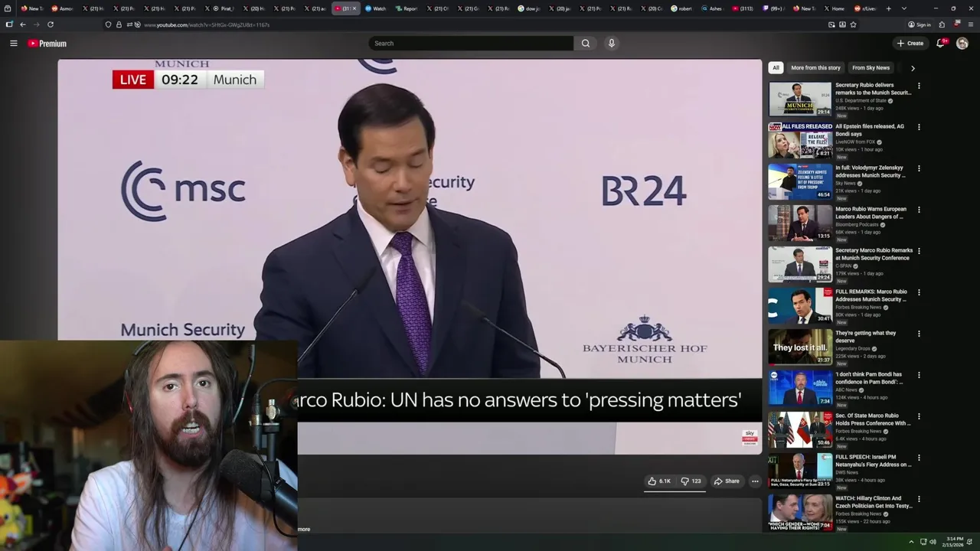Activate voice search microphone
The image size is (980, 551).
[x=611, y=44]
